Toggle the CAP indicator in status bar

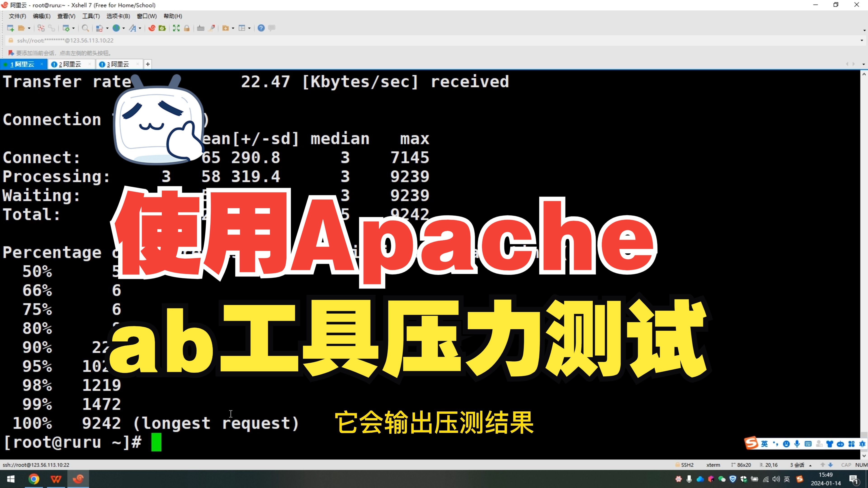[x=846, y=465]
